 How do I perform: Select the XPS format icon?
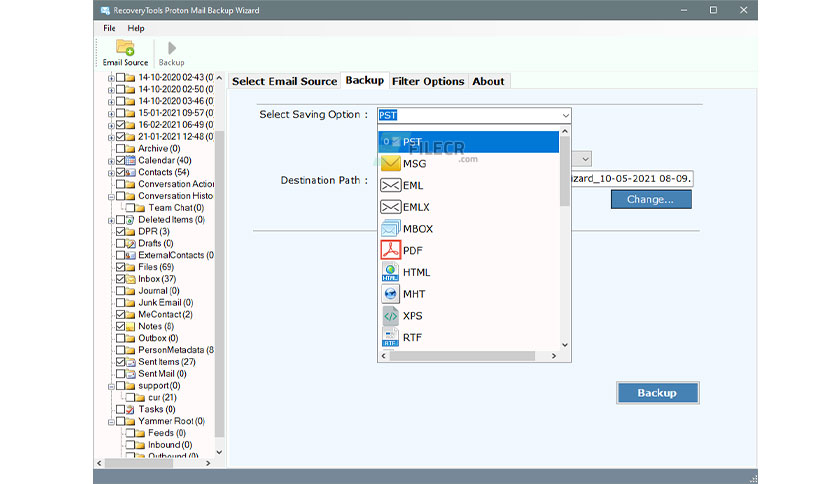tap(390, 316)
